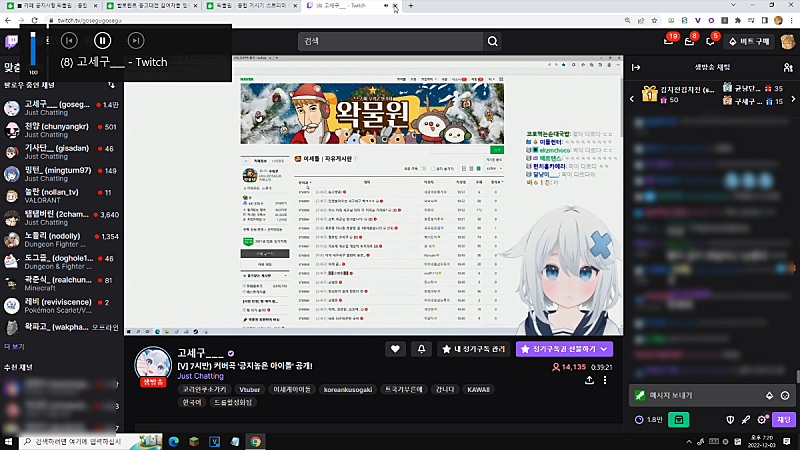800x450 pixels.
Task: Reload the page with browser refresh icon
Action: [x=34, y=20]
